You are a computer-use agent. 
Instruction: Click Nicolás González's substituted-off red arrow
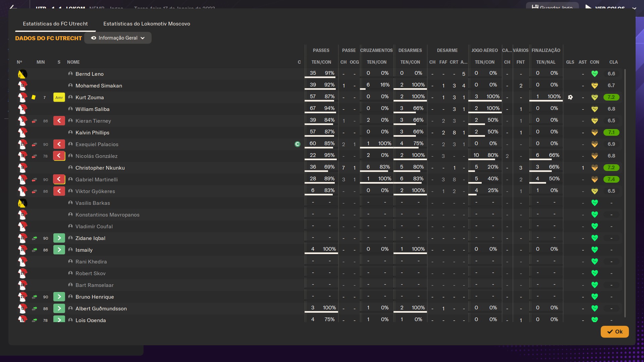coord(59,156)
